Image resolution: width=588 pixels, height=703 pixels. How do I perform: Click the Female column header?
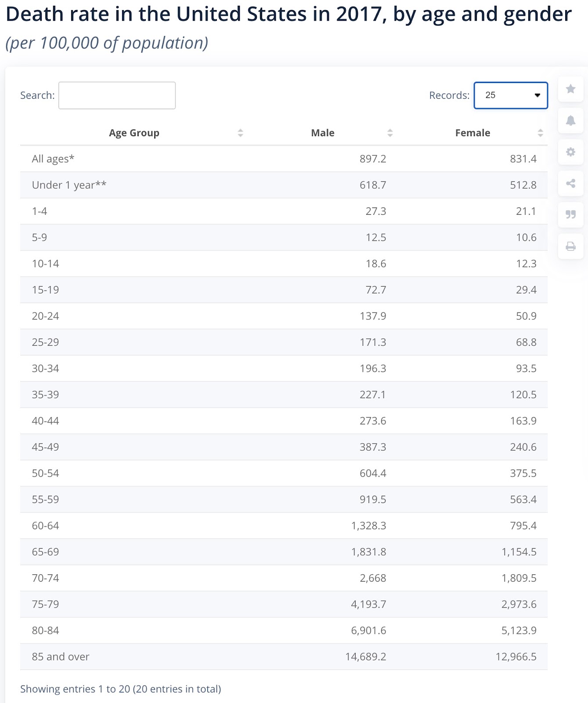[x=473, y=133]
